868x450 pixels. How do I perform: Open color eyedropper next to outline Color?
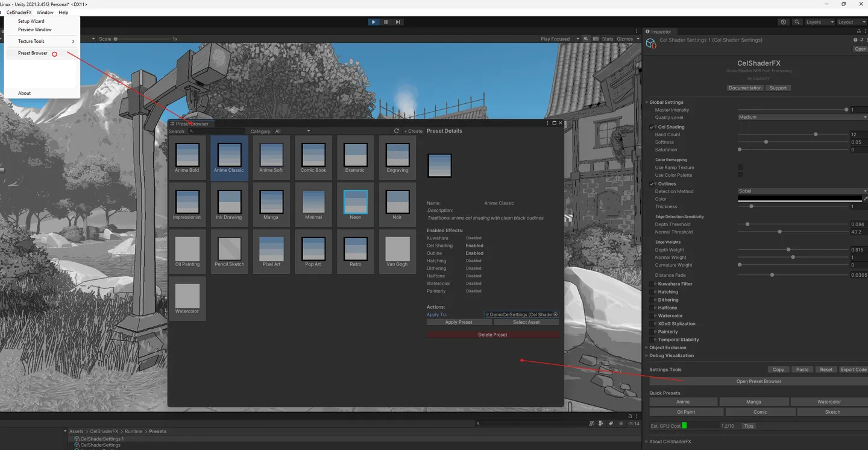coord(866,198)
